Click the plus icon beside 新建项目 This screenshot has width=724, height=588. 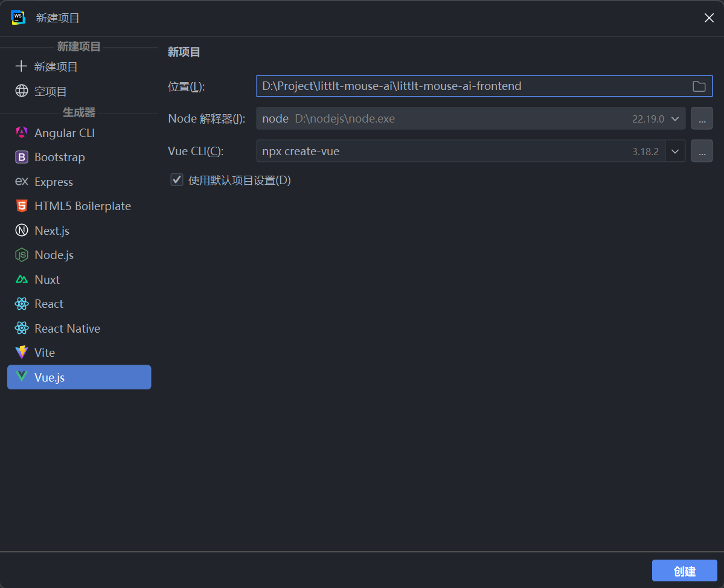tap(21, 66)
